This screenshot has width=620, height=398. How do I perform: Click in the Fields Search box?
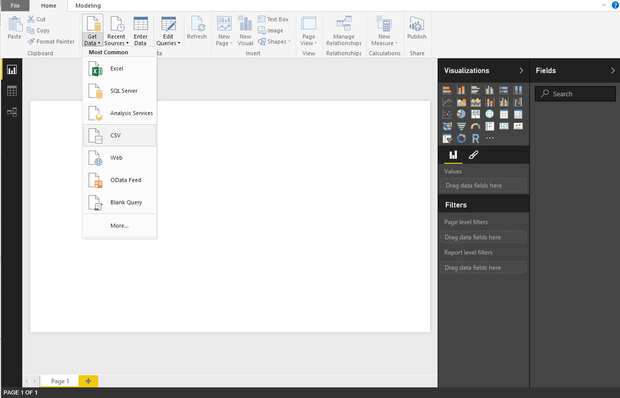(x=575, y=94)
